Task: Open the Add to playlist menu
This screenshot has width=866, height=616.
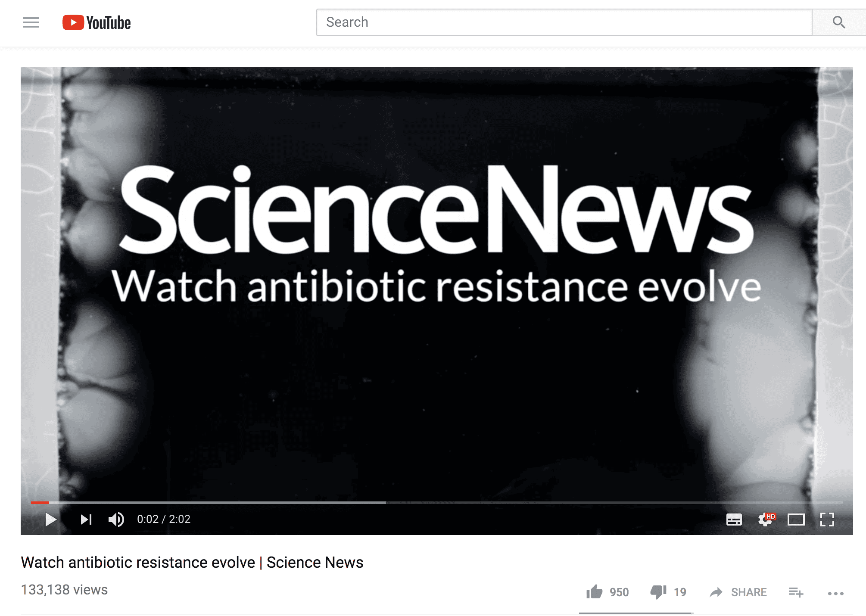Action: 796,592
